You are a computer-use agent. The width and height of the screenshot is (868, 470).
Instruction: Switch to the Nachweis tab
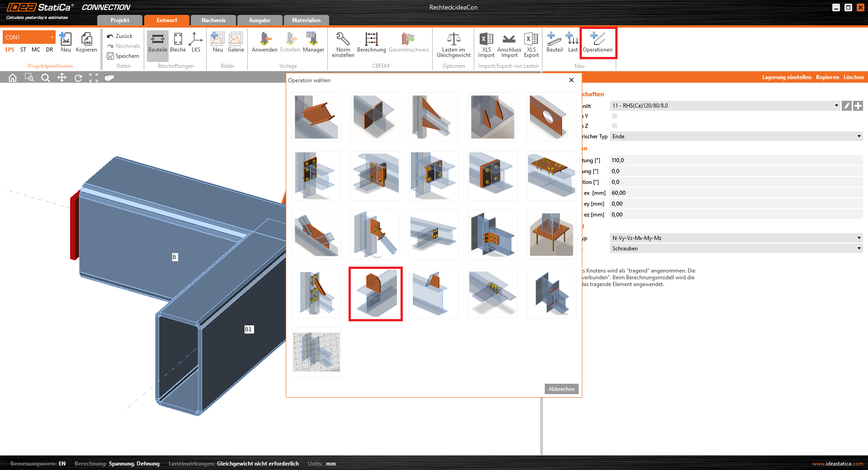click(213, 20)
